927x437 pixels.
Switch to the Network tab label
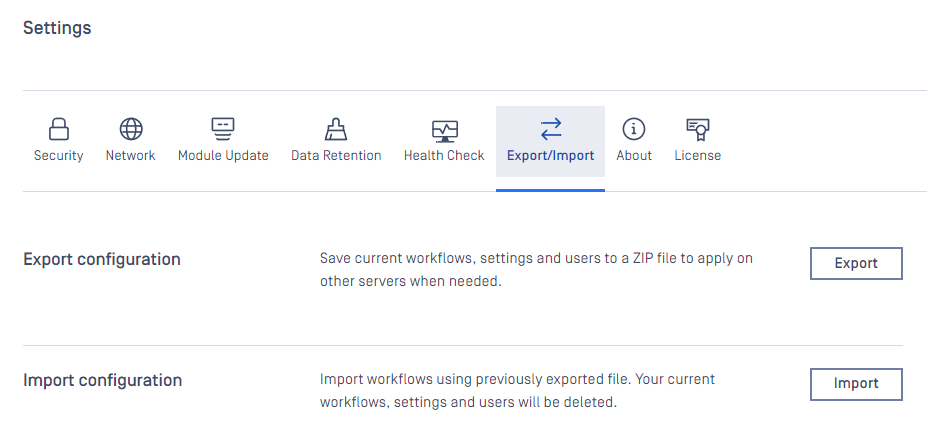[x=131, y=156]
